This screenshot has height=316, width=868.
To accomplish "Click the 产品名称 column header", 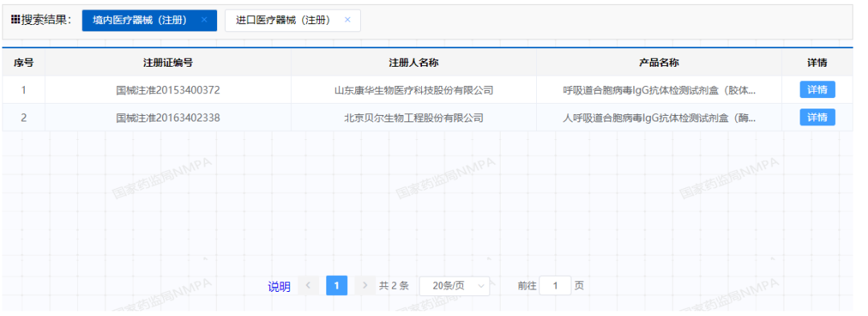I will (x=659, y=63).
